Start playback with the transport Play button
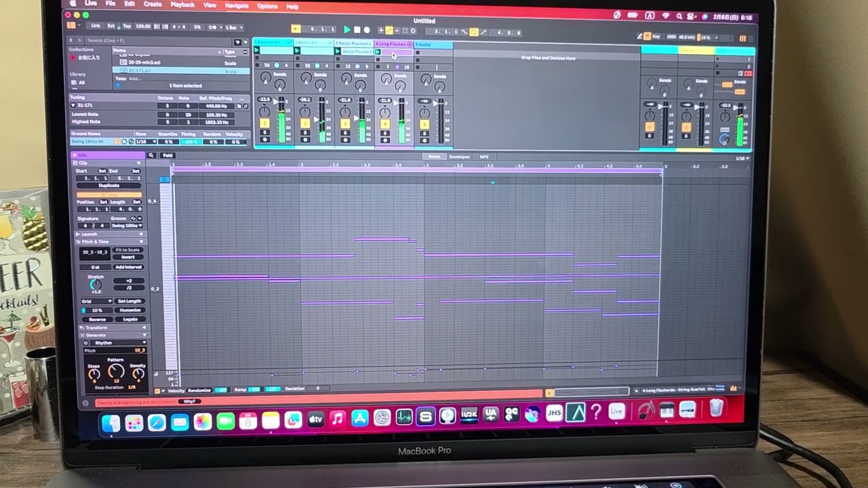 [347, 30]
